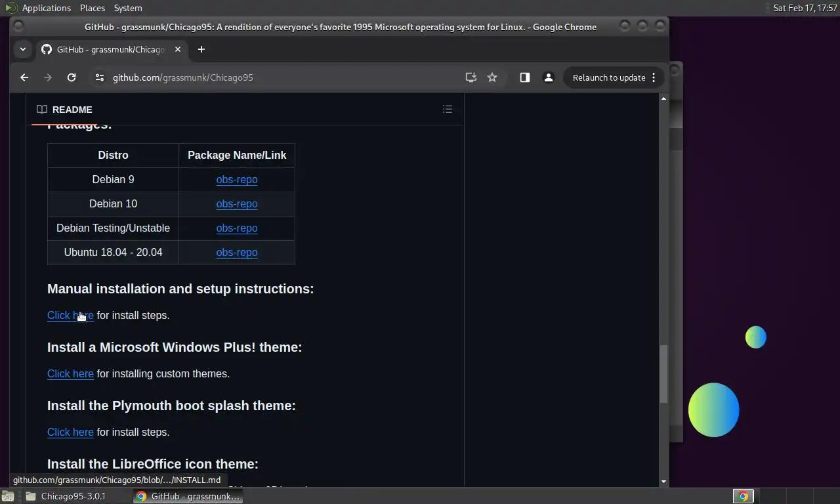Screen dimensions: 840x504
Task: Close the GitHub Chicago95 tab
Action: click(177, 49)
